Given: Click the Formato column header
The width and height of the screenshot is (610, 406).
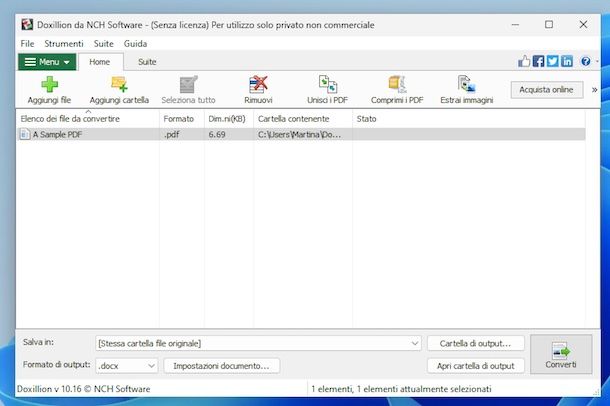Looking at the screenshot, I should coord(182,119).
